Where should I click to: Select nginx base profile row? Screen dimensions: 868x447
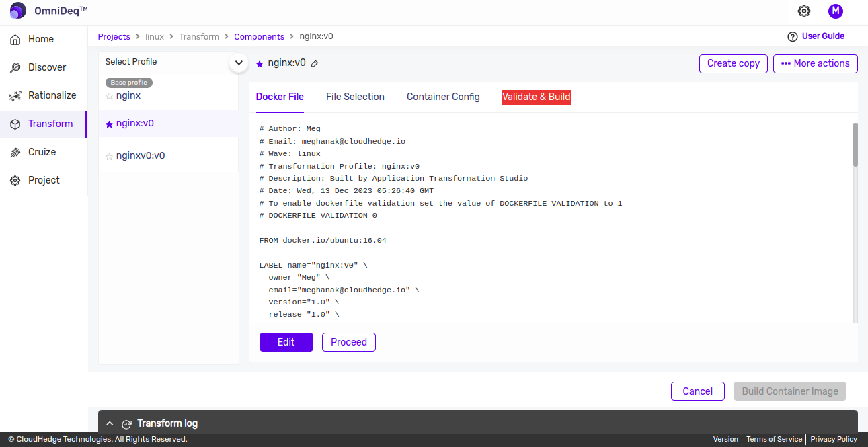tap(169, 92)
